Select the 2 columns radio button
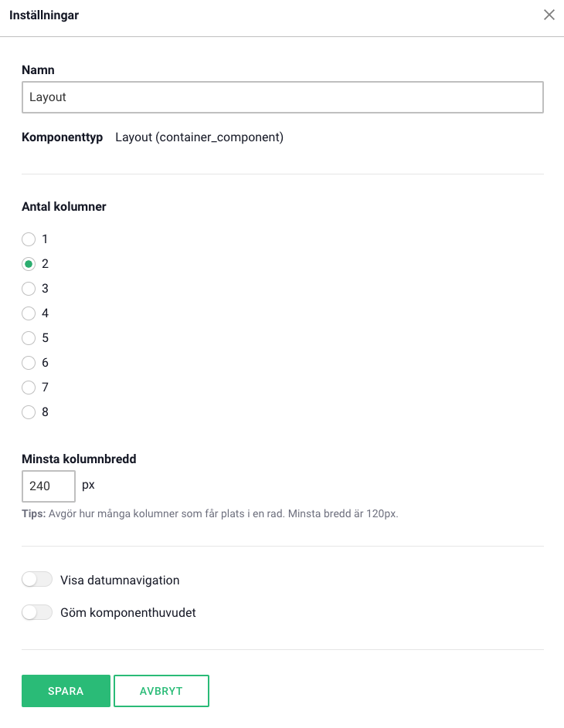Screen dimensions: 564x728 [x=29, y=264]
